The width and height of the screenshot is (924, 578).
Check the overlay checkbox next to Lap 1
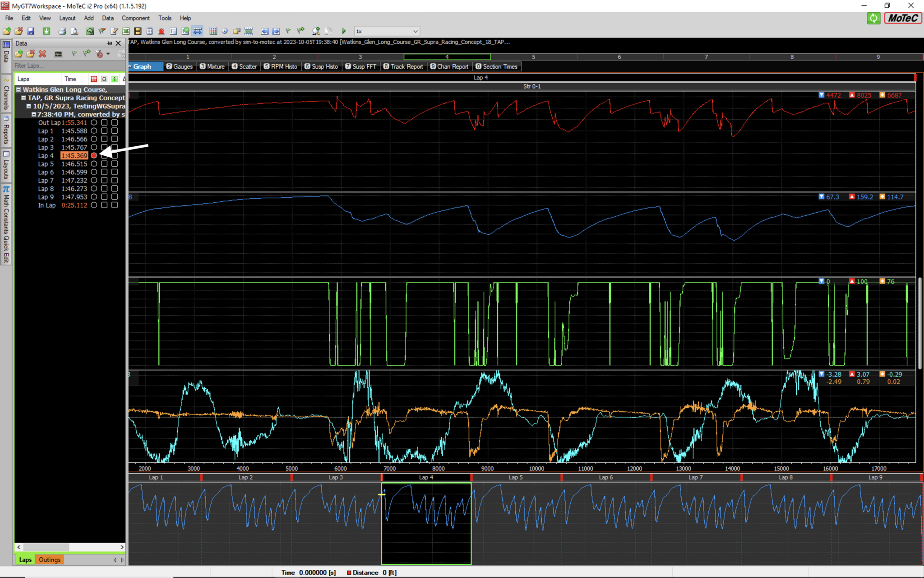[x=104, y=131]
